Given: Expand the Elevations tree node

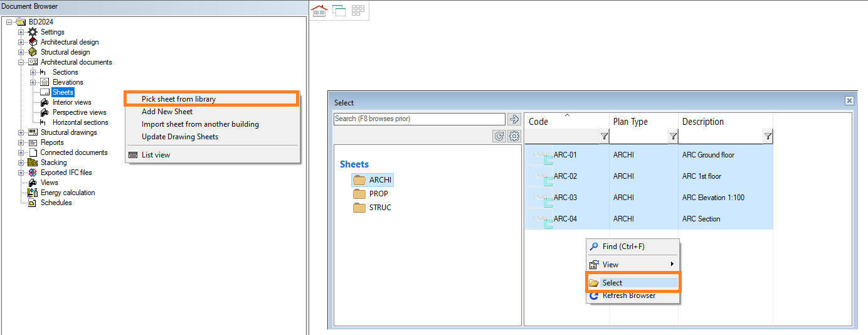Looking at the screenshot, I should coord(33,82).
